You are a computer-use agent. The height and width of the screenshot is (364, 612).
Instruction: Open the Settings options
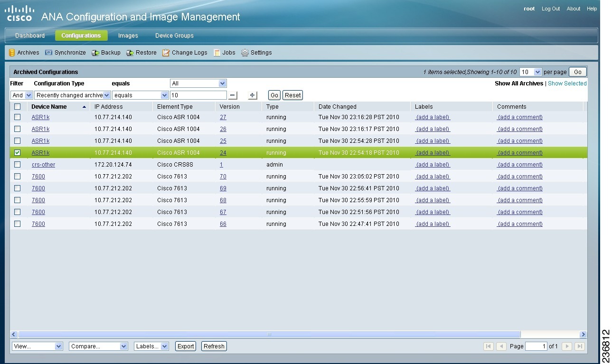pos(256,53)
